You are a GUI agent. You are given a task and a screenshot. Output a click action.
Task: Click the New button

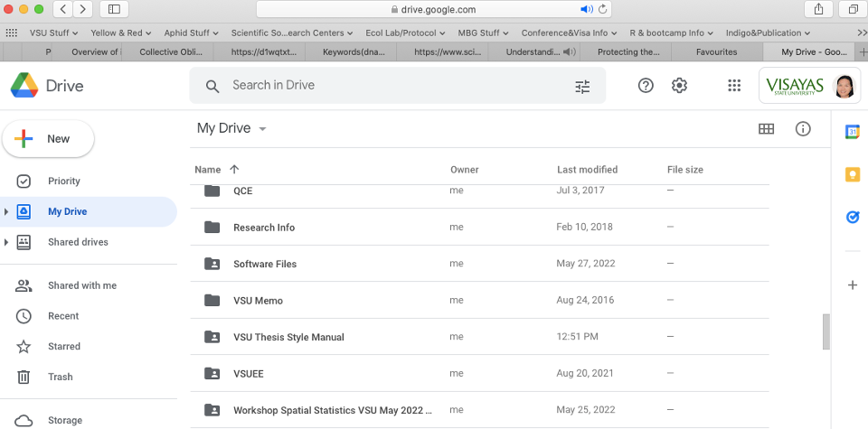(48, 139)
